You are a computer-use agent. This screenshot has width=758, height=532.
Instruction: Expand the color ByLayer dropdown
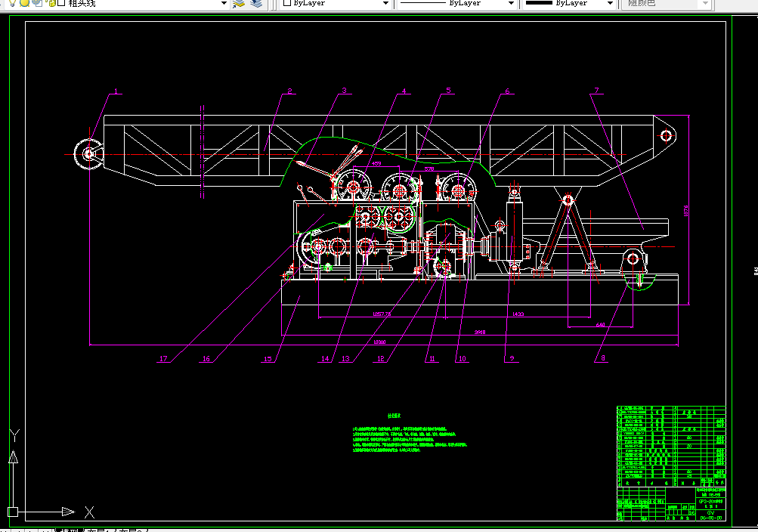385,4
